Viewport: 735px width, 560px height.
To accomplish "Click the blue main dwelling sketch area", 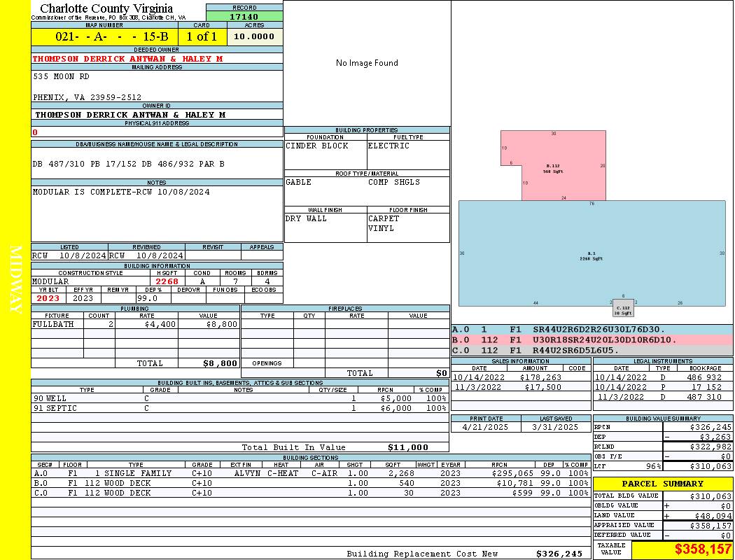I will pos(591,253).
